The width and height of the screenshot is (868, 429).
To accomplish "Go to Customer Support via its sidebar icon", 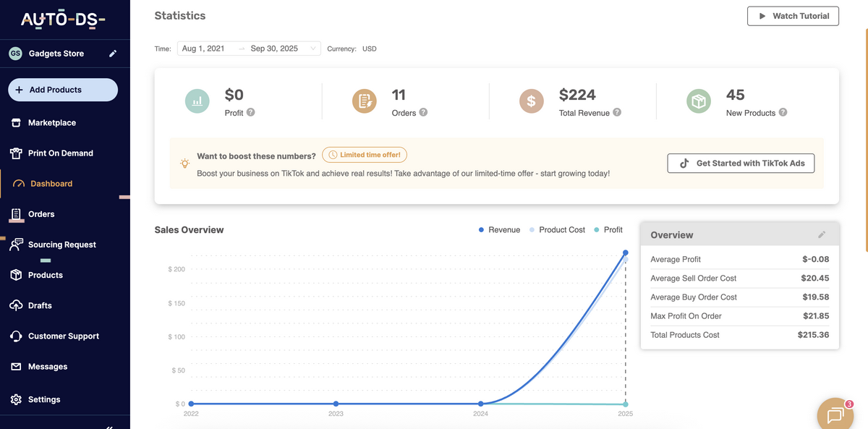I will tap(16, 336).
